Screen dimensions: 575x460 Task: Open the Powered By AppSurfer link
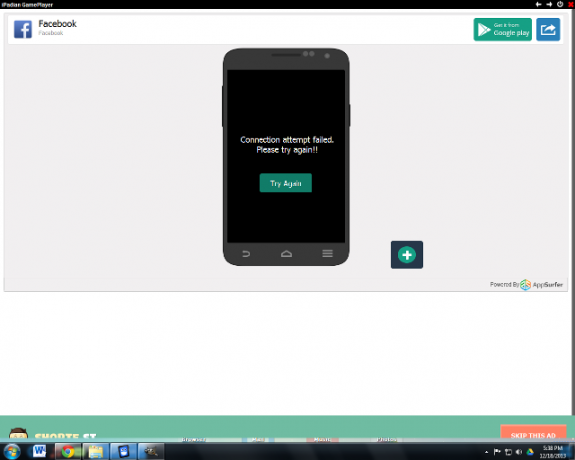tap(526, 285)
